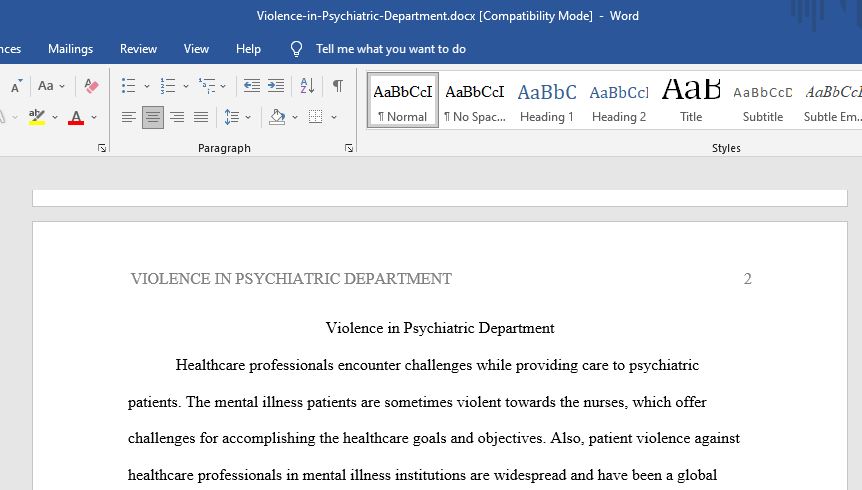
Task: Click the Shading paint bucket icon
Action: coord(277,117)
